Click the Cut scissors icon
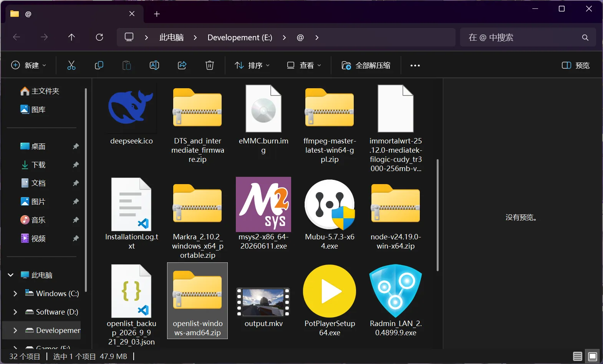The width and height of the screenshot is (603, 364). (x=71, y=66)
